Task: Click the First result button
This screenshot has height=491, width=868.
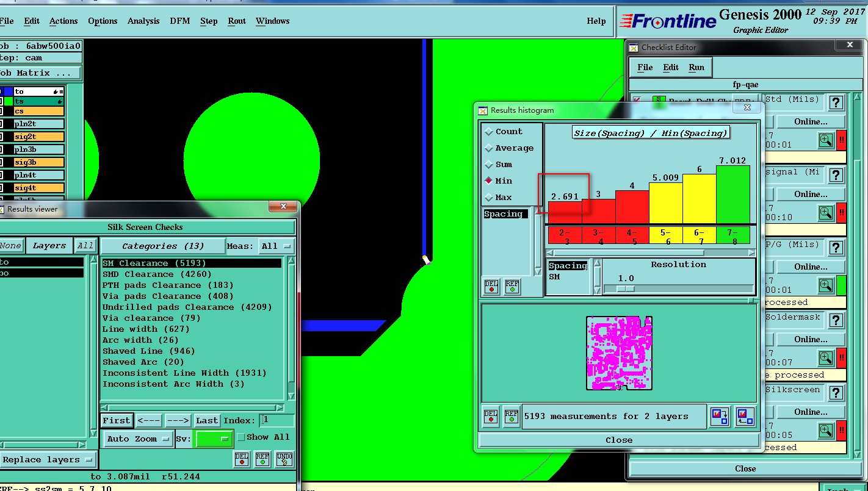Action: point(116,420)
